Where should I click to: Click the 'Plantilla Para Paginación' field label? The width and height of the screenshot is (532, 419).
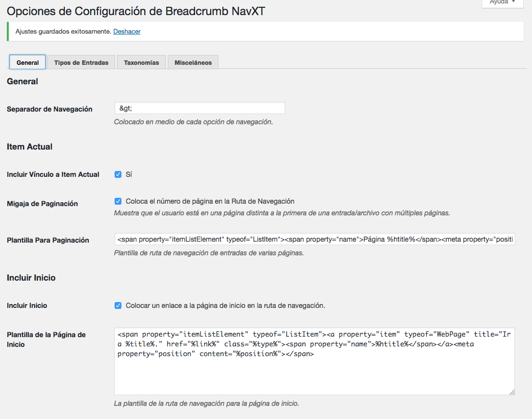tap(48, 240)
